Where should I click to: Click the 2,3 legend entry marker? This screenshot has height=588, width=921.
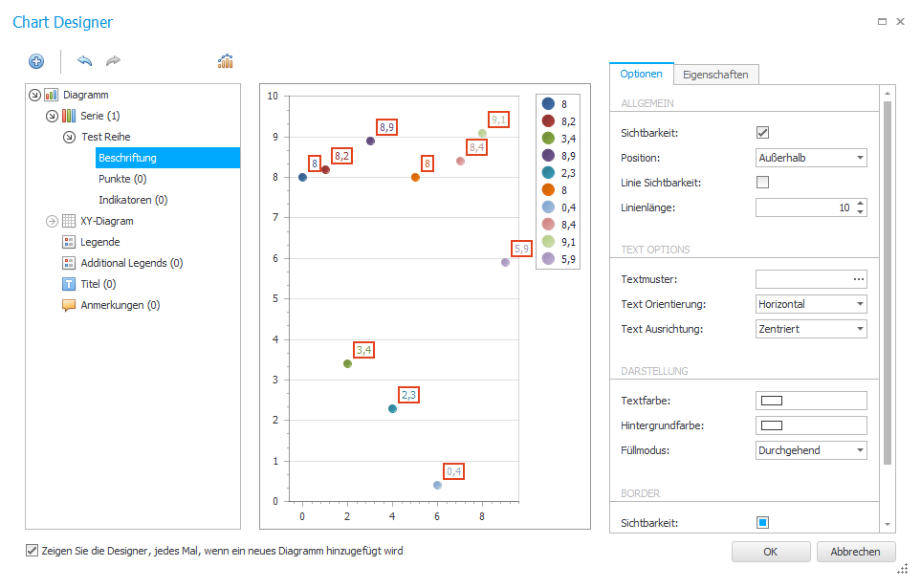click(548, 173)
